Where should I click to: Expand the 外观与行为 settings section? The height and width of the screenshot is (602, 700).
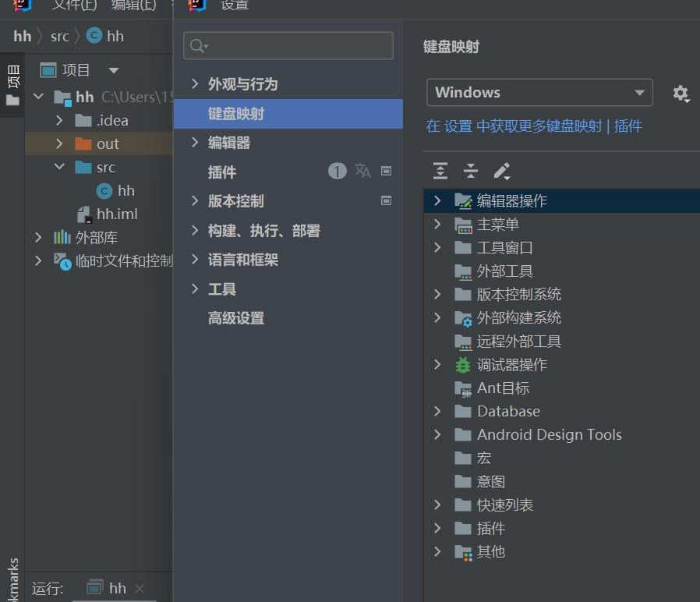(195, 83)
